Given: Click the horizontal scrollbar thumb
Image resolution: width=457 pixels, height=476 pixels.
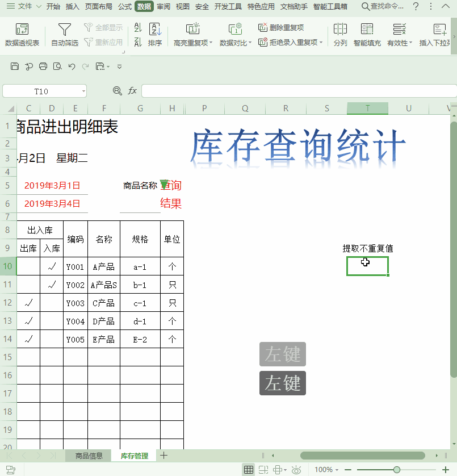Looking at the screenshot, I should point(362,456).
